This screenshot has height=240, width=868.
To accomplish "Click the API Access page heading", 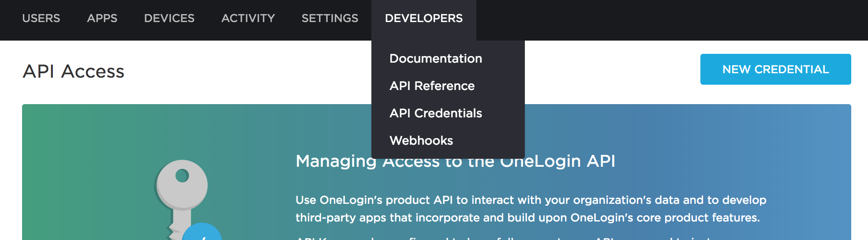I will (74, 71).
